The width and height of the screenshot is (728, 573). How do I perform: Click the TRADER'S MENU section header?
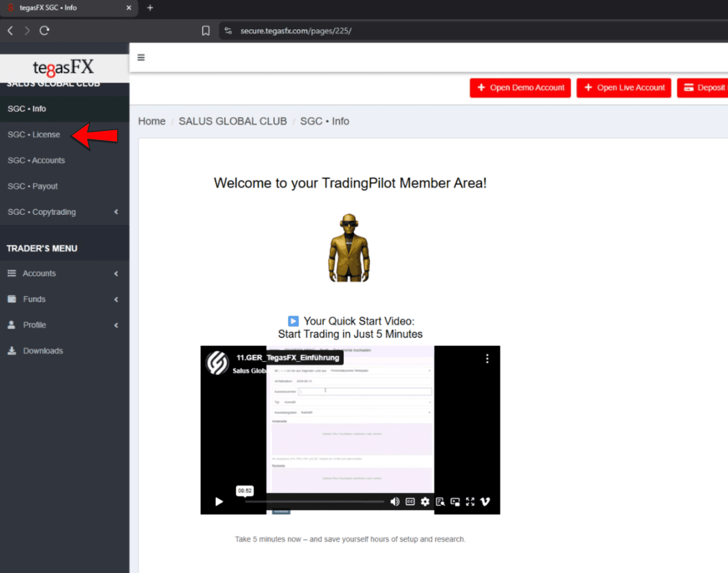pos(42,248)
